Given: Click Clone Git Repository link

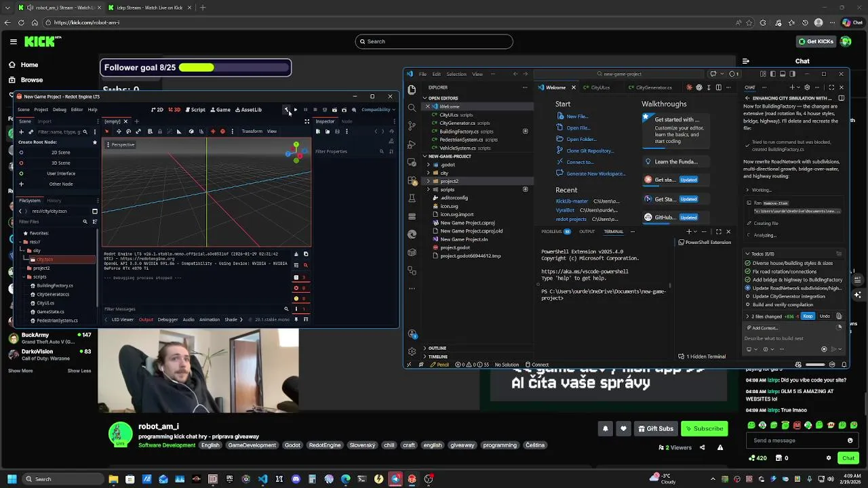Looking at the screenshot, I should coord(590,150).
